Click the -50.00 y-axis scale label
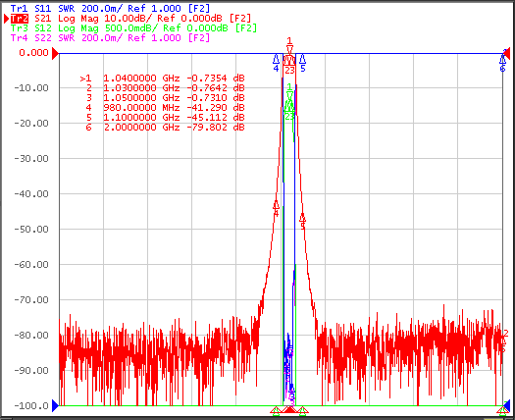515x420 pixels. pos(31,229)
